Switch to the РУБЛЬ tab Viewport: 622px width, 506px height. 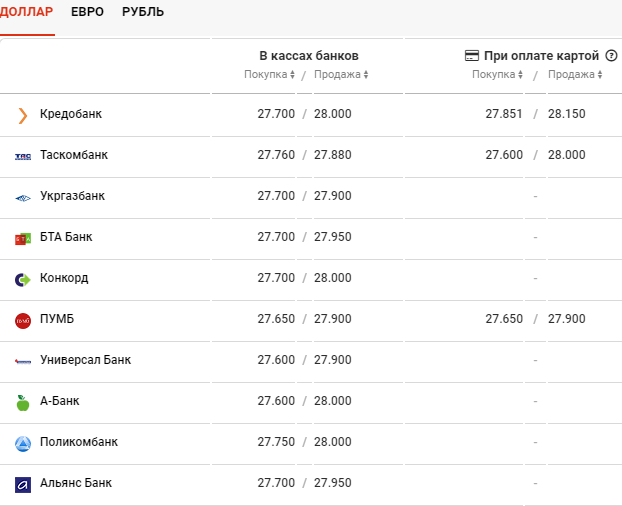click(x=143, y=12)
